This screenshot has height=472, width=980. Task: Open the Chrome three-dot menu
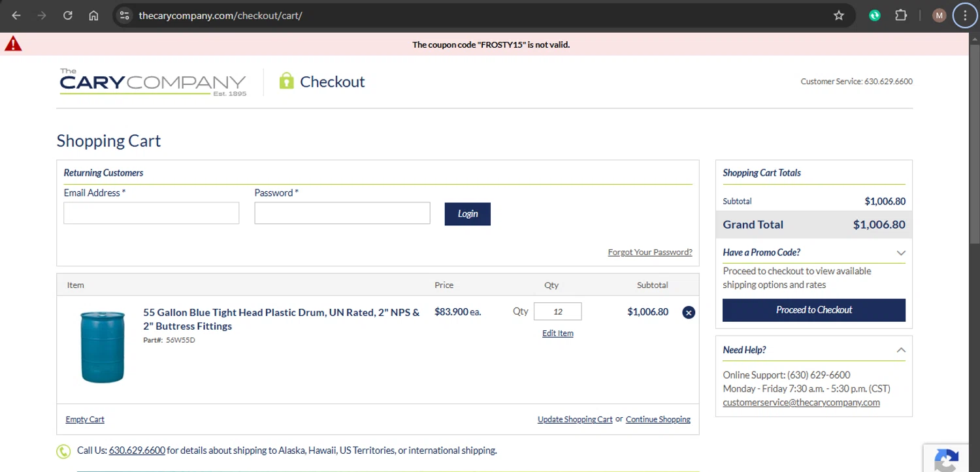click(x=966, y=16)
